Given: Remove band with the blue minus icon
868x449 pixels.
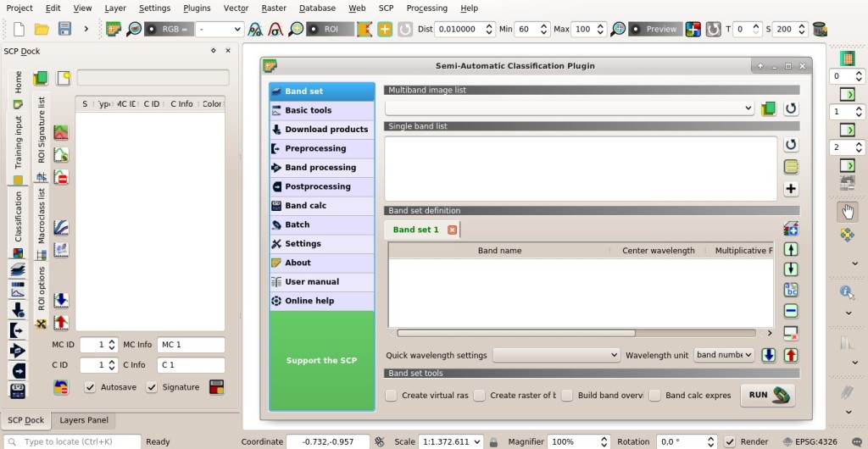Looking at the screenshot, I should tap(791, 311).
